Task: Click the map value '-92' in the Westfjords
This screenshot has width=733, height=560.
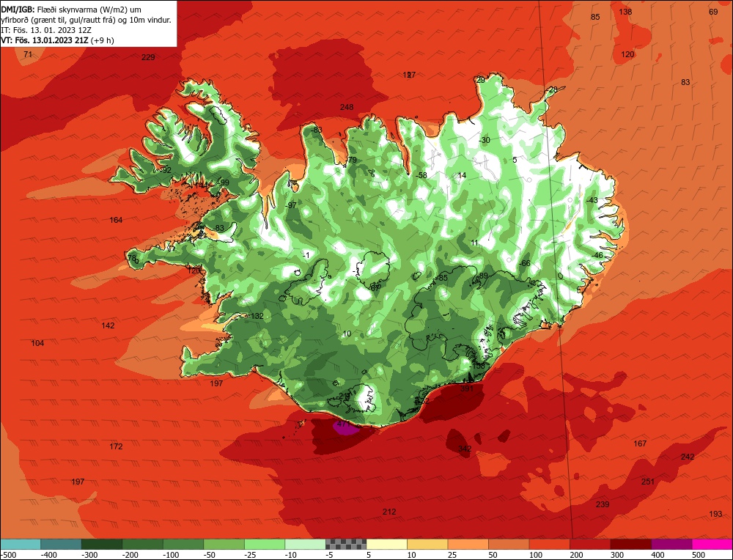Action: (166, 170)
